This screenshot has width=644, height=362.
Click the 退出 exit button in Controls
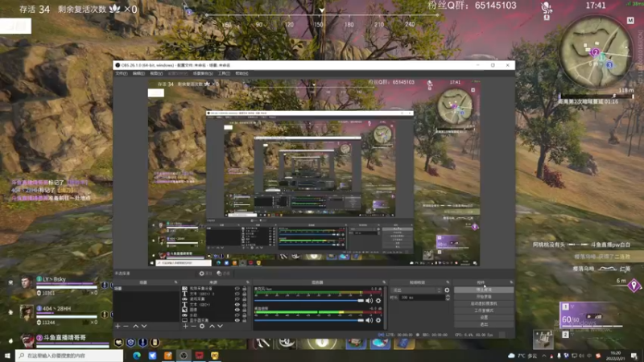click(484, 324)
